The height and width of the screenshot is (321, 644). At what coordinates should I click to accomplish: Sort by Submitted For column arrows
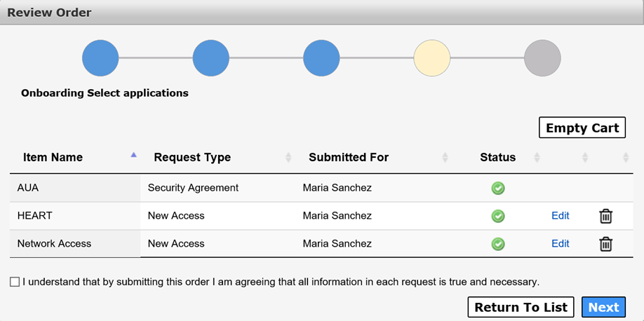444,157
